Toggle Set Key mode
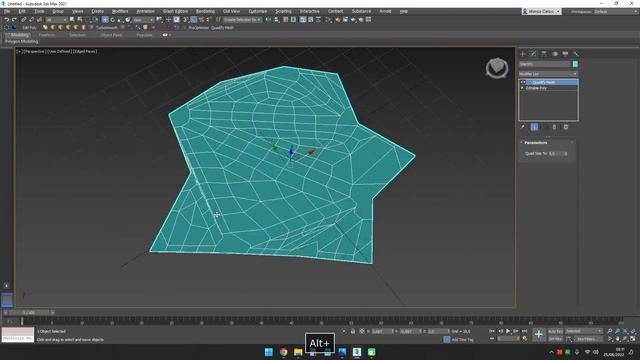 pyautogui.click(x=556, y=339)
